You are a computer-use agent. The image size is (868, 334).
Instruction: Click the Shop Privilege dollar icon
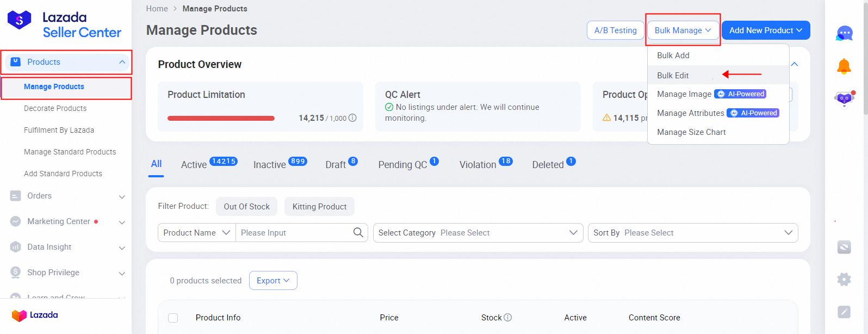click(16, 272)
